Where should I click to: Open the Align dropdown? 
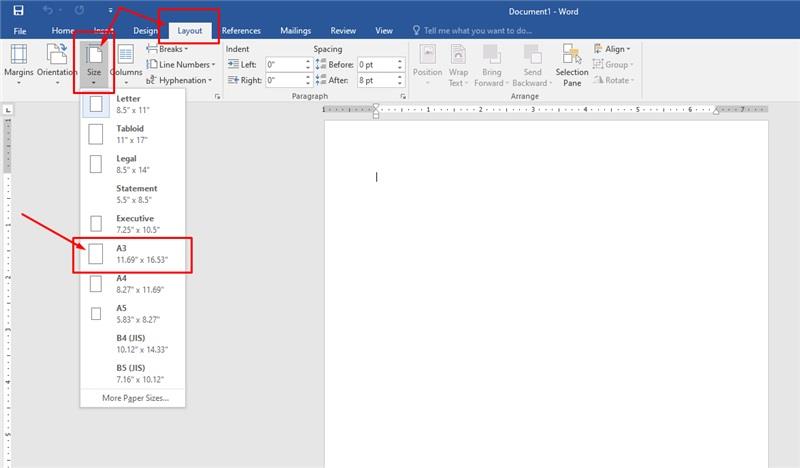click(611, 49)
